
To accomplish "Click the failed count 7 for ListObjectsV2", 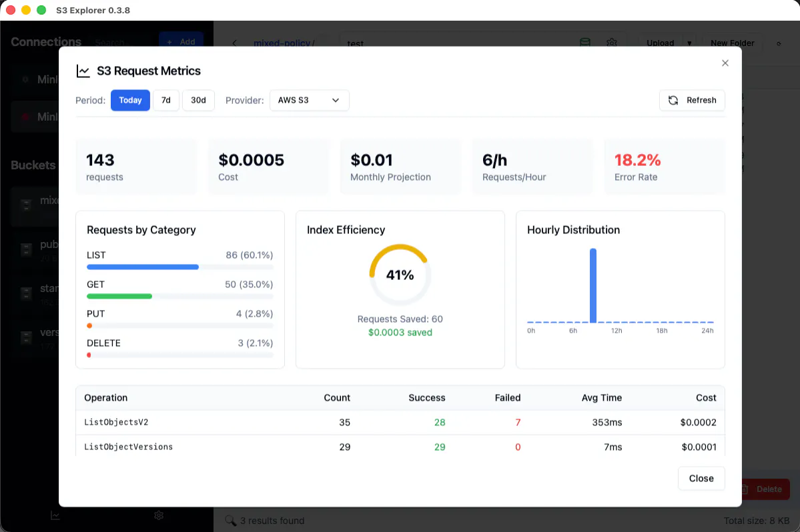I will (518, 423).
